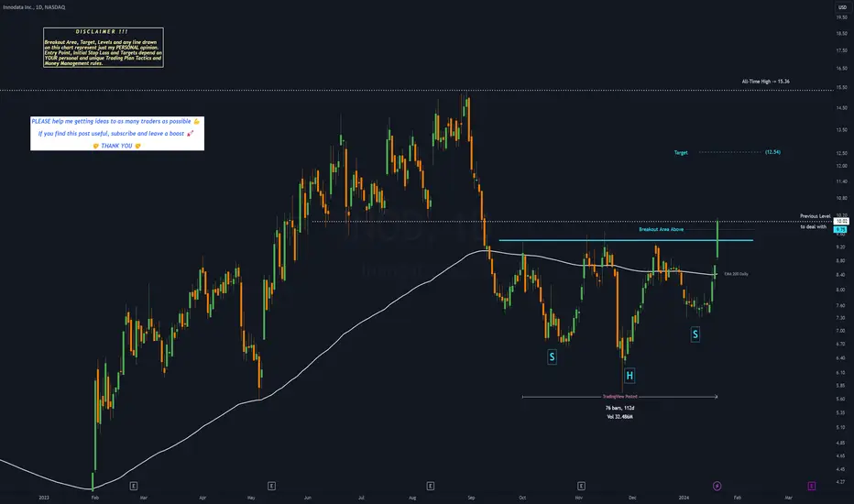The height and width of the screenshot is (504, 854).
Task: Click the 4.27 price axis label
Action: pos(840,482)
